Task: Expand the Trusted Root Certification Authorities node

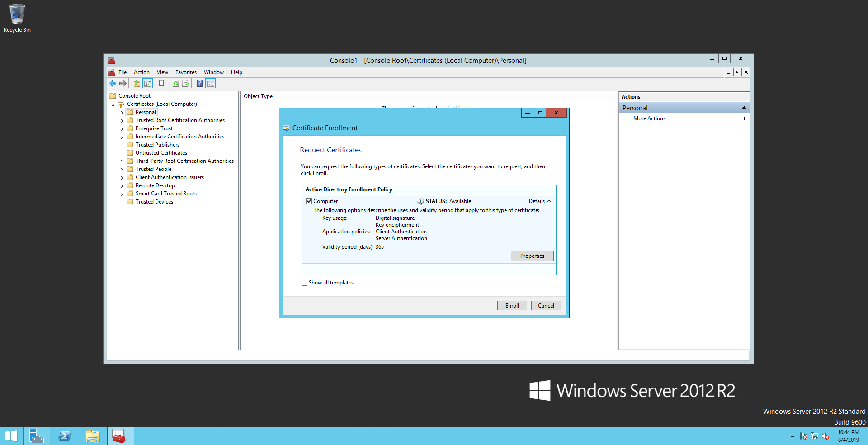Action: click(122, 121)
